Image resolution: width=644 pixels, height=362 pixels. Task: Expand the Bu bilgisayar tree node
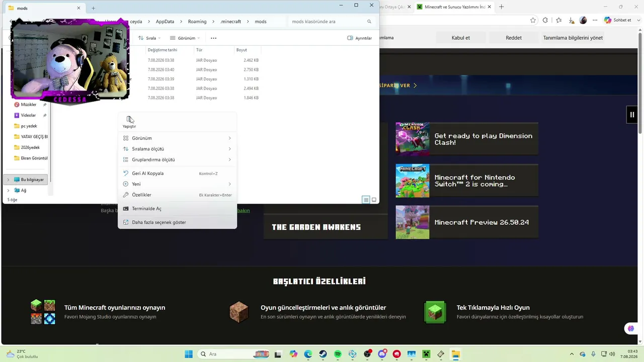[x=8, y=179]
